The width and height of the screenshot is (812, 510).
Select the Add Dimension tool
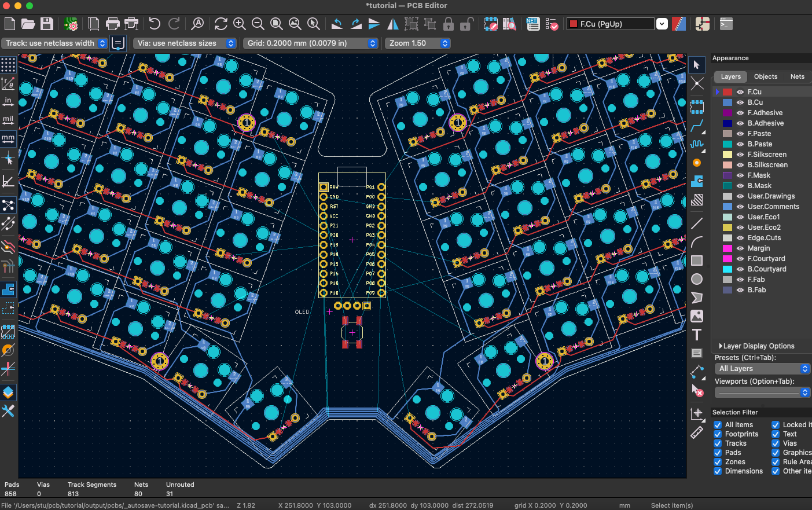tap(697, 372)
